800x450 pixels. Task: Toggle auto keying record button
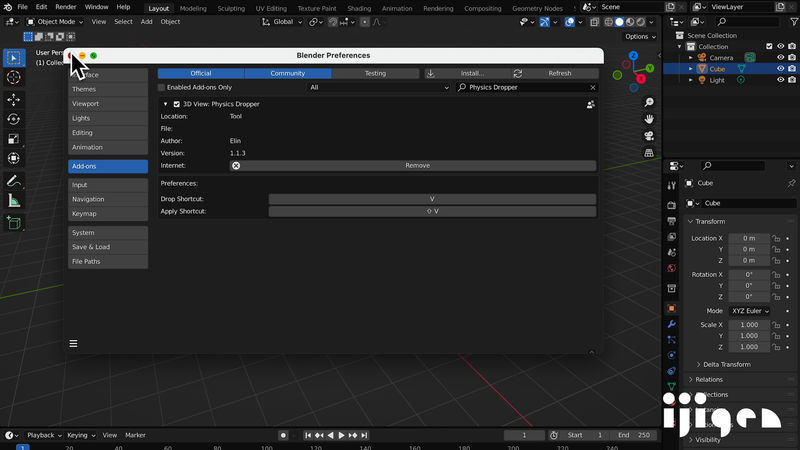coord(283,435)
